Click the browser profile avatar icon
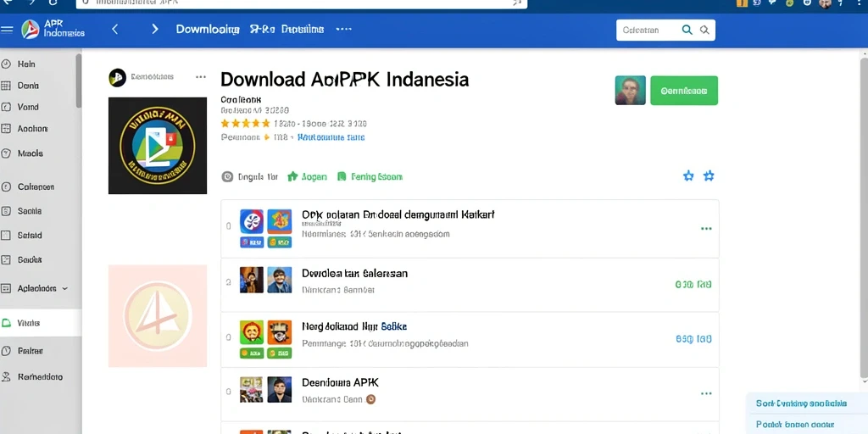This screenshot has height=434, width=868. [x=825, y=3]
